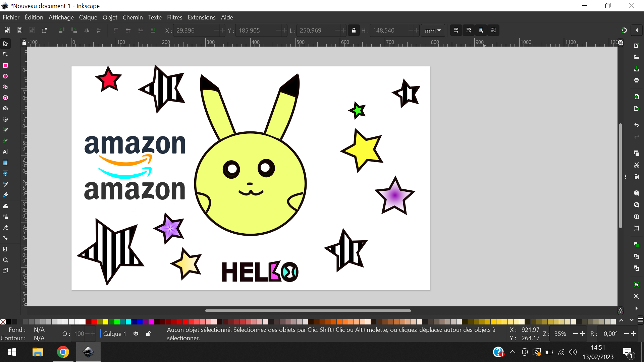Toggle scale rounded corners option
This screenshot has width=644, height=362.
click(x=469, y=31)
